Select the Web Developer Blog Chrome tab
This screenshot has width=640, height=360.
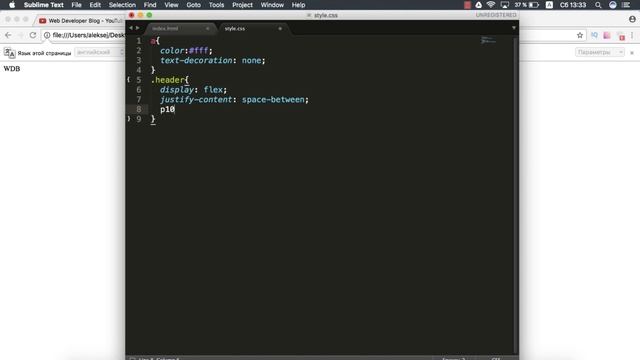[81, 20]
